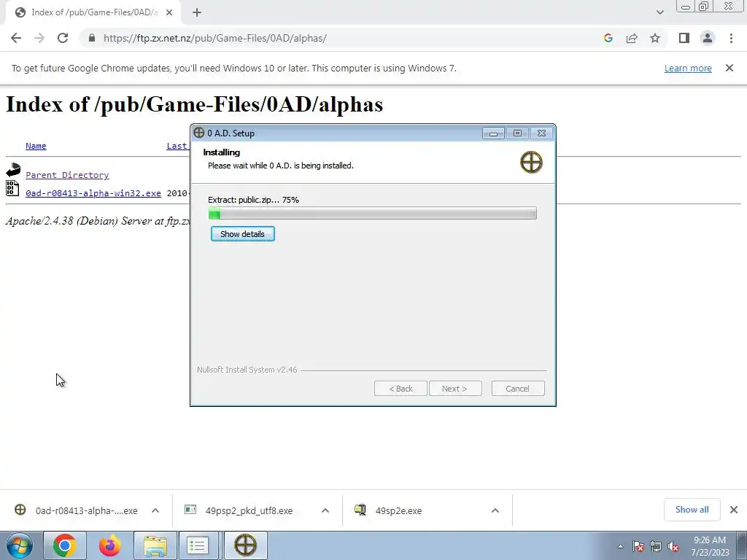Click the disabled Next button

click(x=455, y=389)
